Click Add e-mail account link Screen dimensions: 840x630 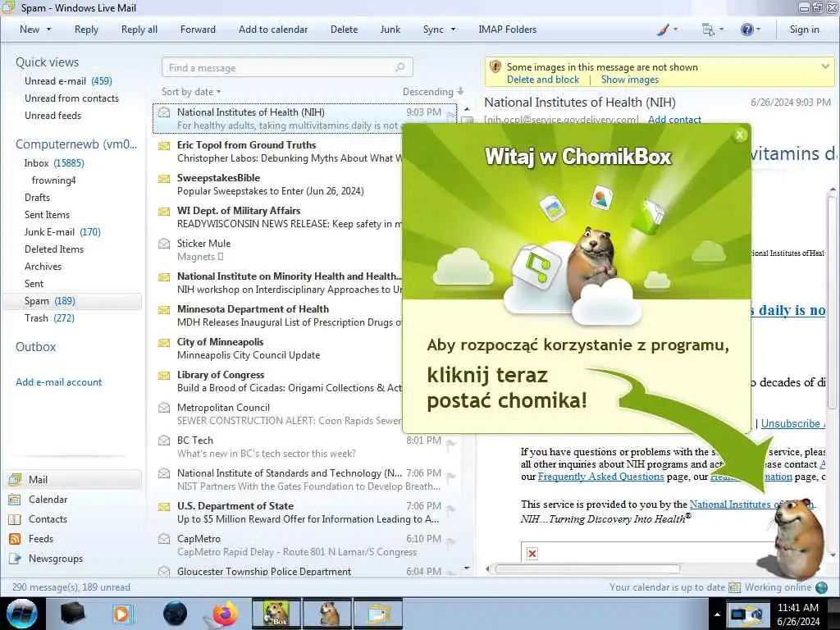tap(58, 382)
